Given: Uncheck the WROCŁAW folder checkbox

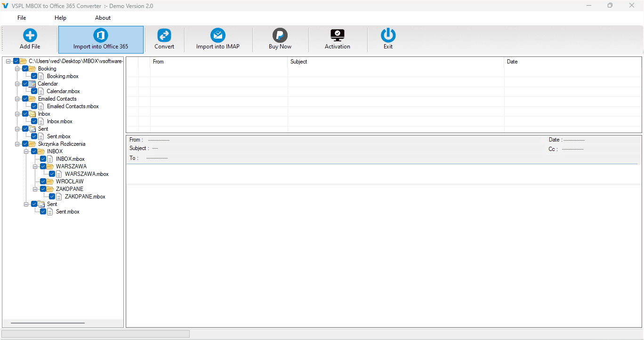Looking at the screenshot, I should (43, 182).
